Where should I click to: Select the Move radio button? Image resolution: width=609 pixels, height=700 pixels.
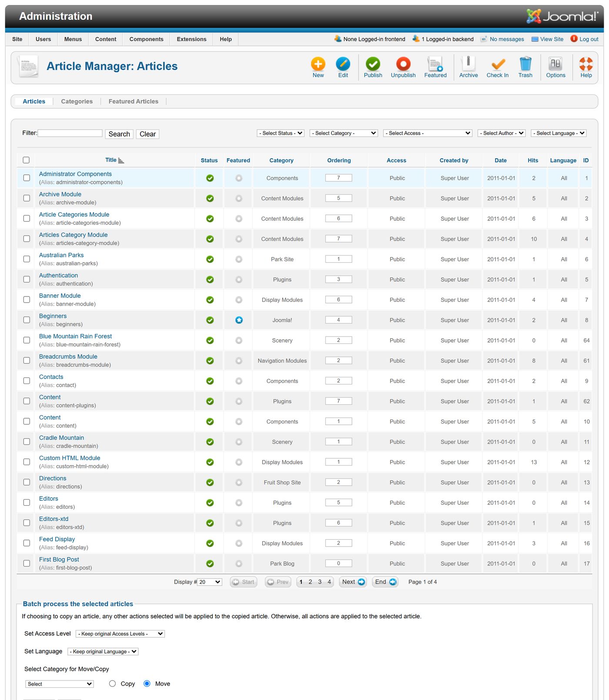pyautogui.click(x=147, y=683)
